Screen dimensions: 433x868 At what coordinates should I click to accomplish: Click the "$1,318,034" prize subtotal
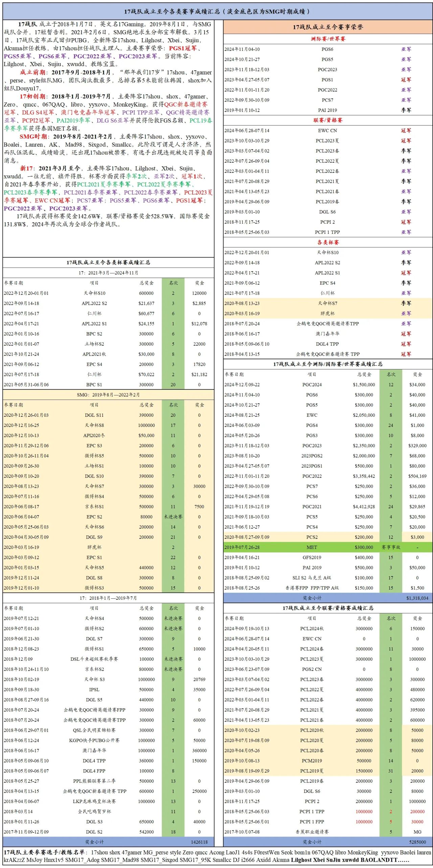click(x=417, y=598)
